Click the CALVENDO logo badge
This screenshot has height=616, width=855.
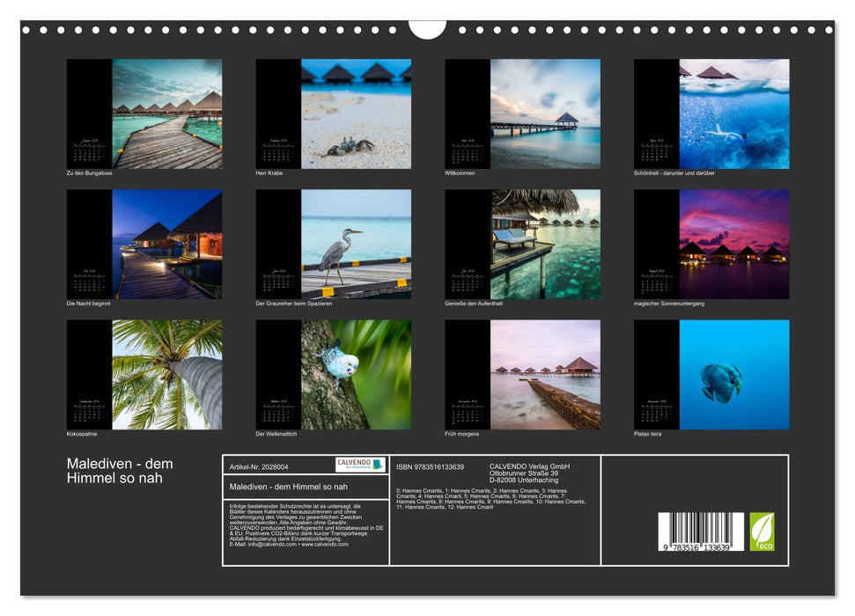[360, 465]
